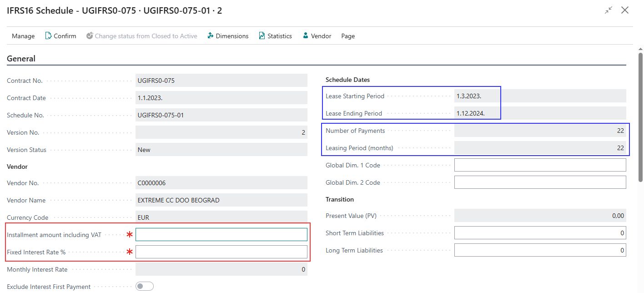Close the IFRS16 Schedule page
The image size is (644, 293).
(x=625, y=10)
